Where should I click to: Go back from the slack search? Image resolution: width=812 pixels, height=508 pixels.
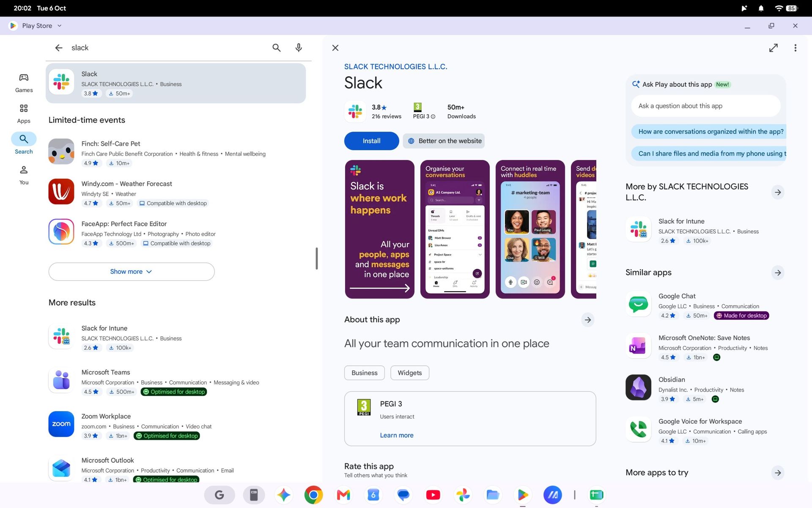pyautogui.click(x=58, y=48)
